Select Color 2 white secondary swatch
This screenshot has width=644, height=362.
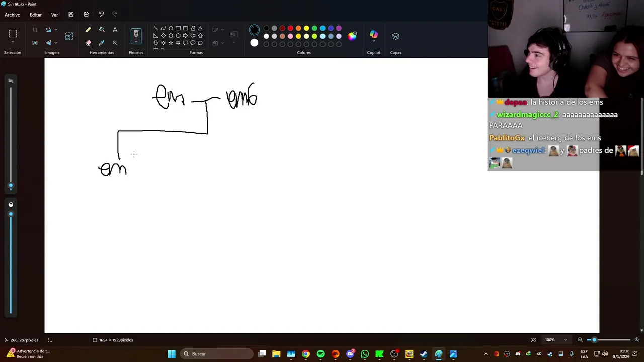pos(254,43)
